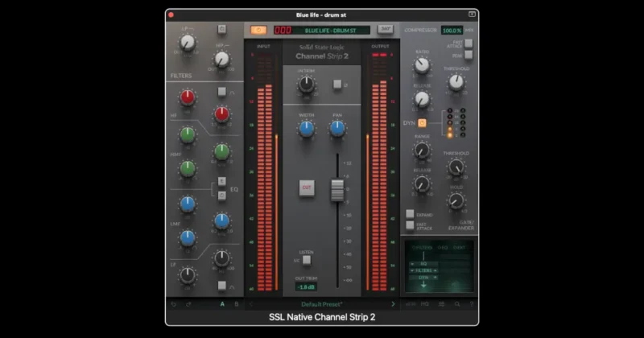Select the A preset slot
This screenshot has width=644, height=338.
pos(222,304)
